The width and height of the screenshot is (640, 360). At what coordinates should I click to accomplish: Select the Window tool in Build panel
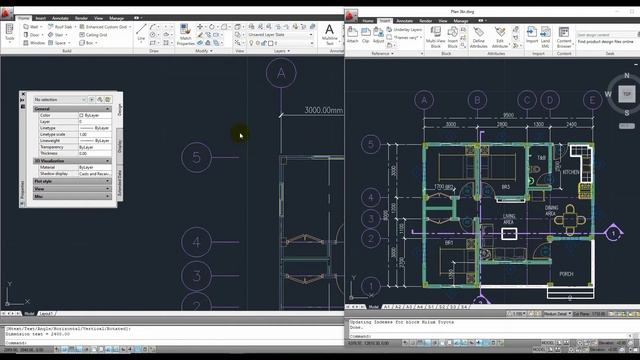[x=34, y=42]
